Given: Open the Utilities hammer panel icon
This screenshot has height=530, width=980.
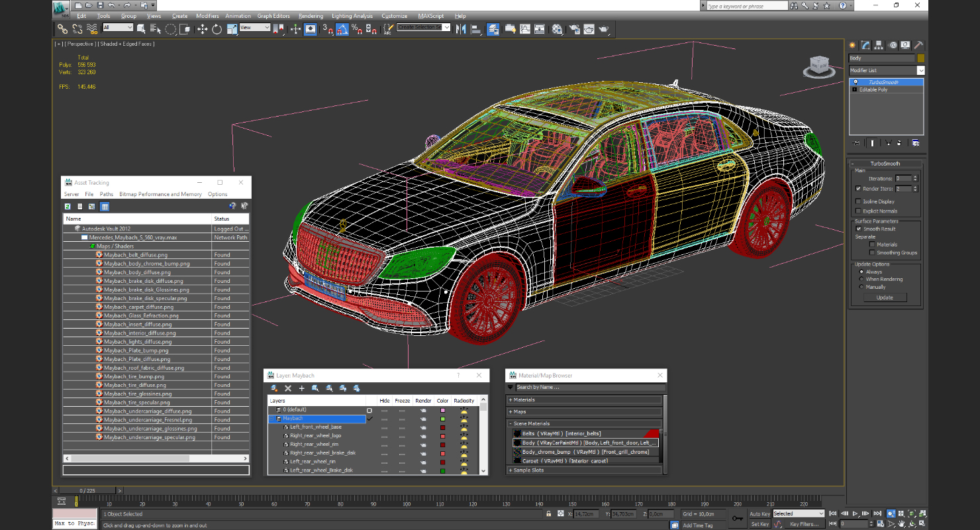Looking at the screenshot, I should click(x=918, y=45).
